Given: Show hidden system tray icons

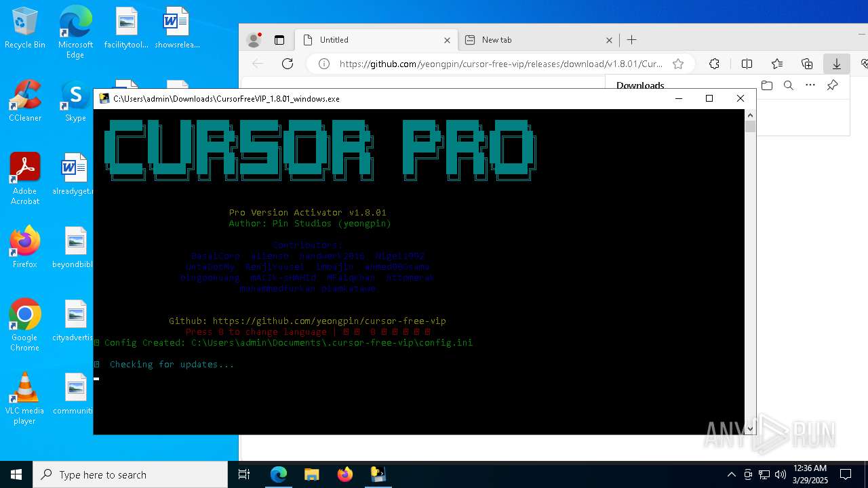Looking at the screenshot, I should point(731,474).
